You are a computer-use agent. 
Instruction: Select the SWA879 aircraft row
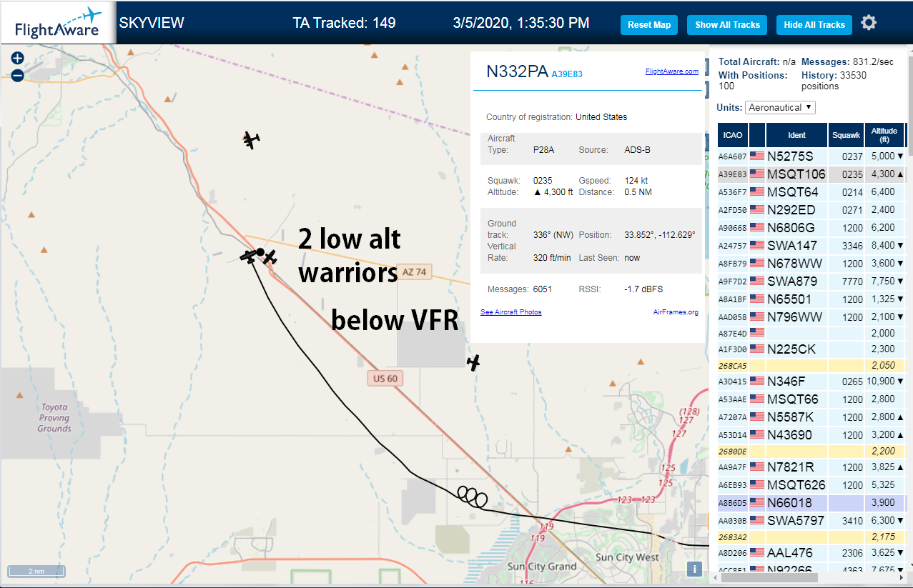(x=811, y=281)
